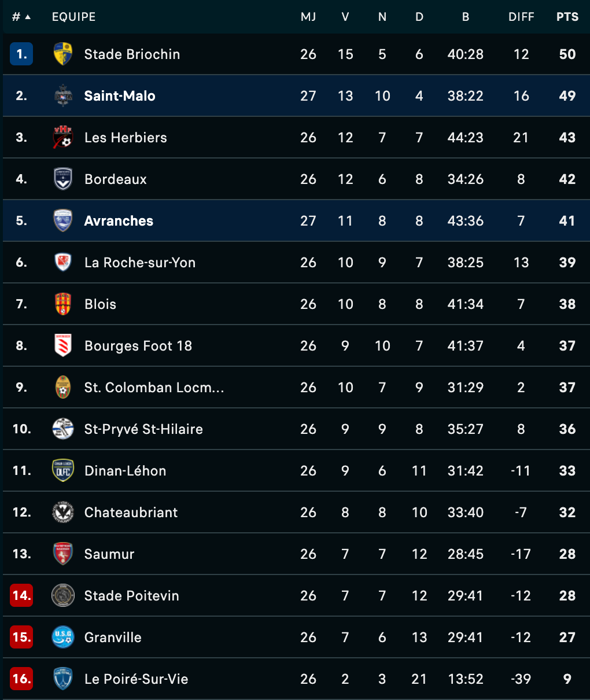The width and height of the screenshot is (590, 700).
Task: Open the La Roche-sur-Yon team link
Action: click(x=140, y=262)
